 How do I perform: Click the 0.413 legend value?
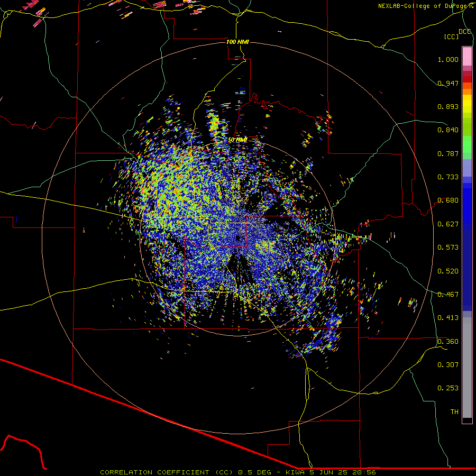(448, 318)
